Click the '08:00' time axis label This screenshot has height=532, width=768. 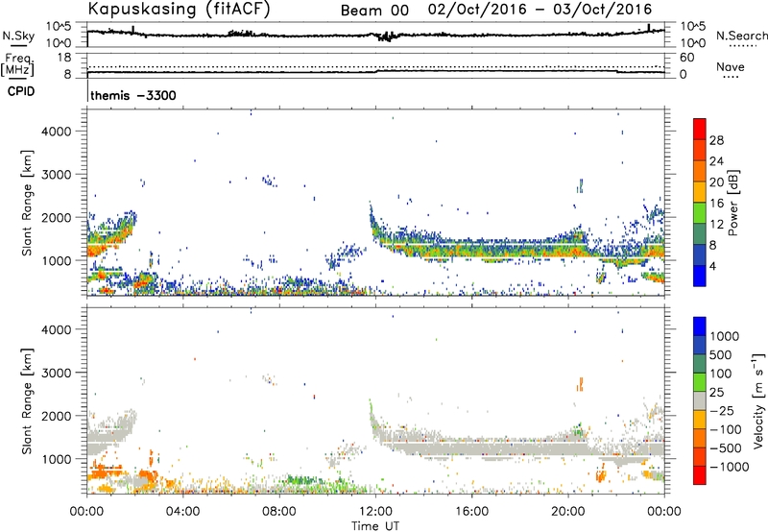[x=279, y=512]
